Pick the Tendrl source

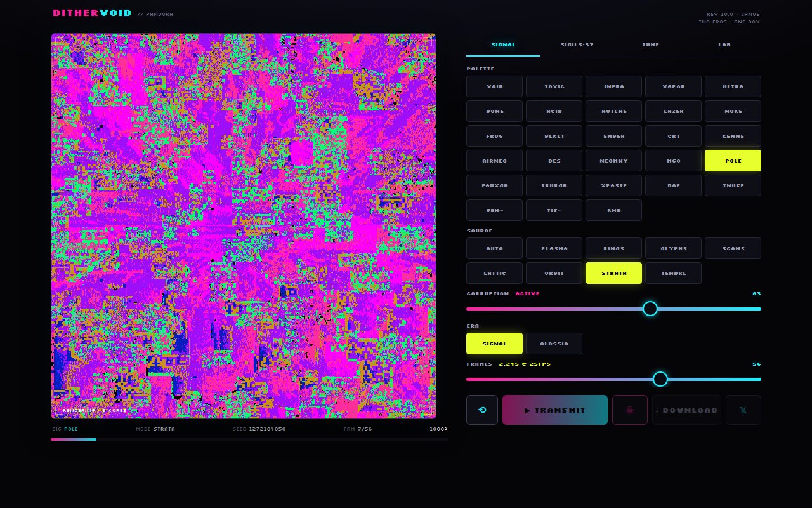(674, 273)
